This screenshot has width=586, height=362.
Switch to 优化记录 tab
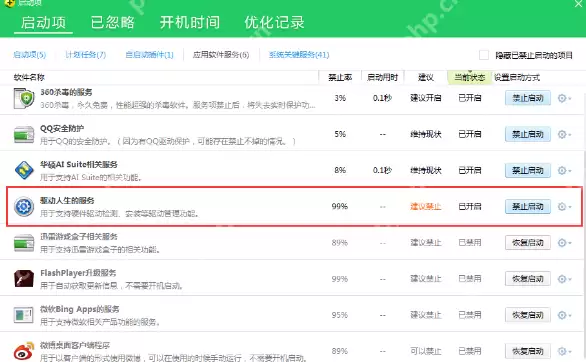click(x=274, y=22)
